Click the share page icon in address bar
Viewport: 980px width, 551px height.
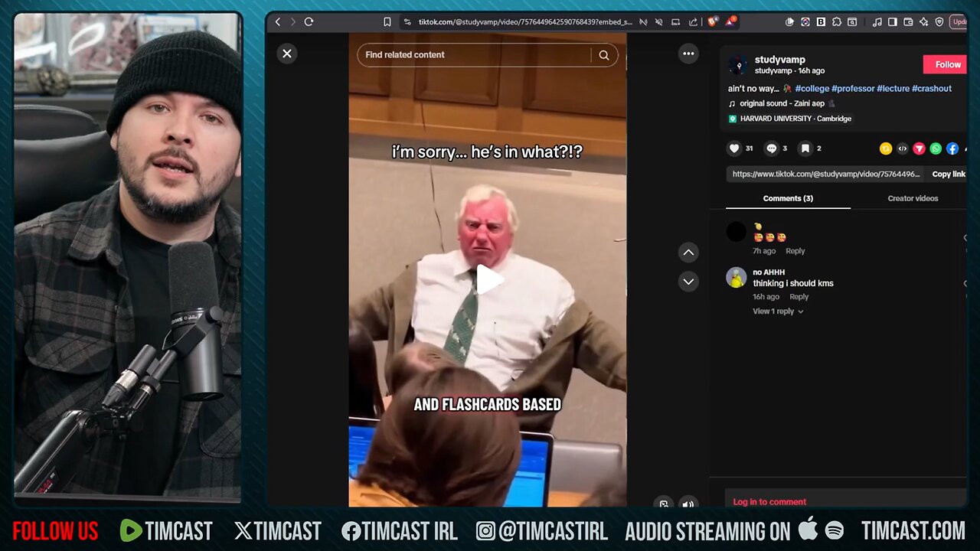[x=693, y=22]
